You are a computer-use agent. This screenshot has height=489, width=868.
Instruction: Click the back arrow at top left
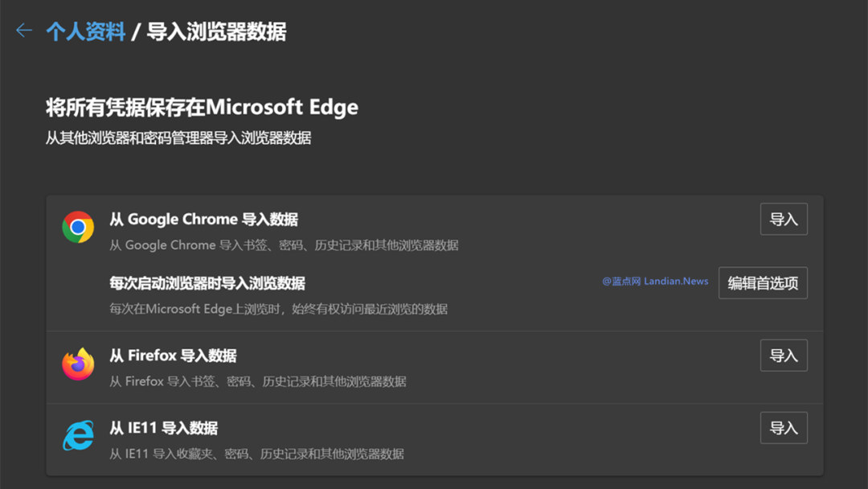(23, 30)
